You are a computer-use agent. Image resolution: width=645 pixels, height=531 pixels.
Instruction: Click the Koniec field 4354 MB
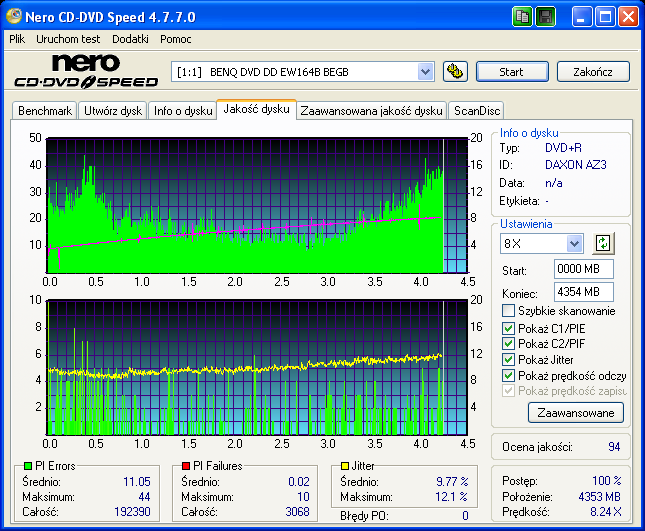[584, 292]
